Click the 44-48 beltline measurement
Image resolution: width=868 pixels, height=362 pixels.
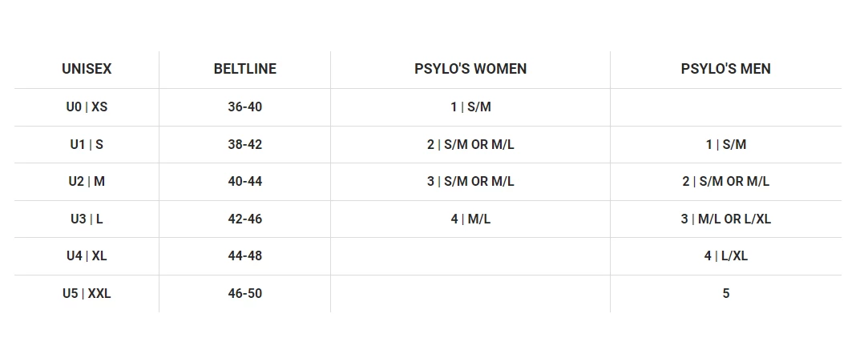tap(244, 255)
